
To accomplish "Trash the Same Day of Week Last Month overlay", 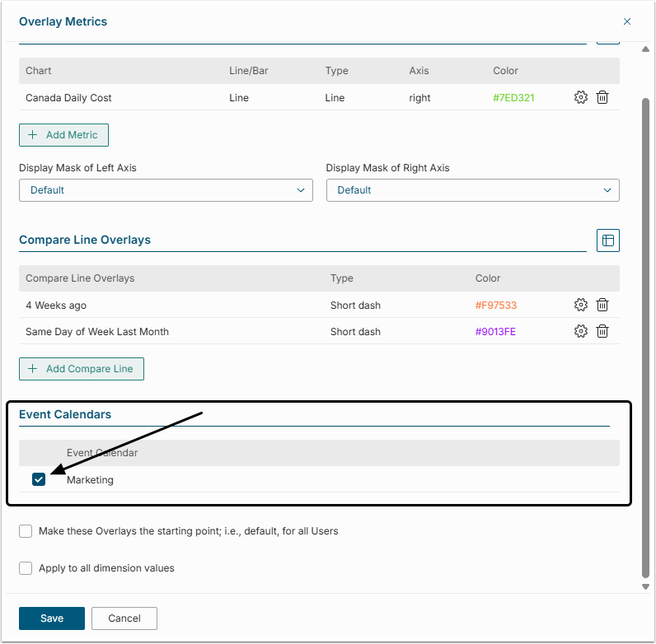I will [602, 331].
